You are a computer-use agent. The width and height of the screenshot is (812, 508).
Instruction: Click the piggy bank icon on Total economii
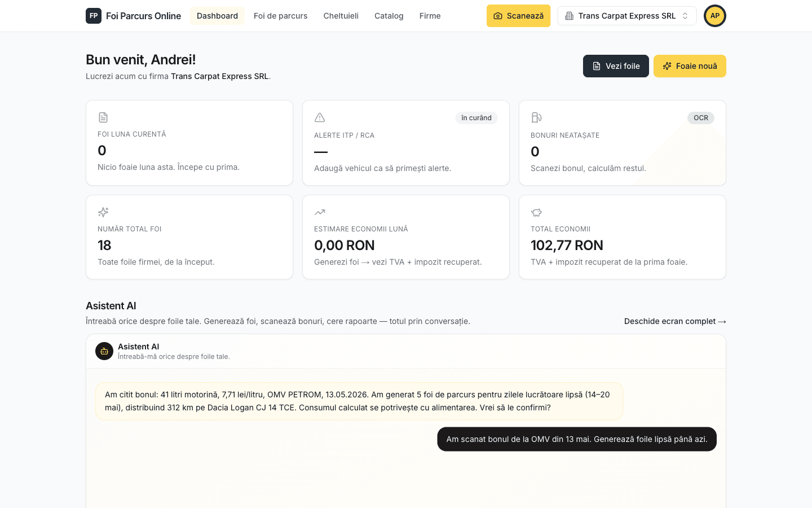pyautogui.click(x=536, y=212)
